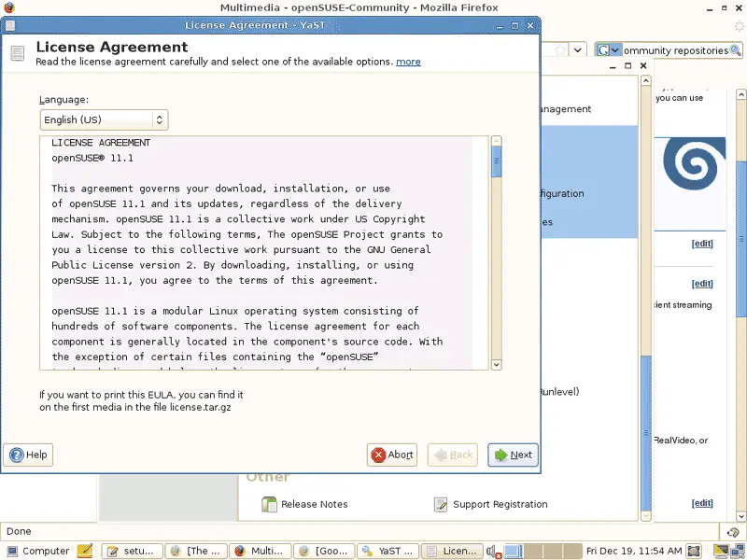747x560 pixels.
Task: Switch to the 'Multi...' Firefox taskbar window
Action: pyautogui.click(x=261, y=551)
